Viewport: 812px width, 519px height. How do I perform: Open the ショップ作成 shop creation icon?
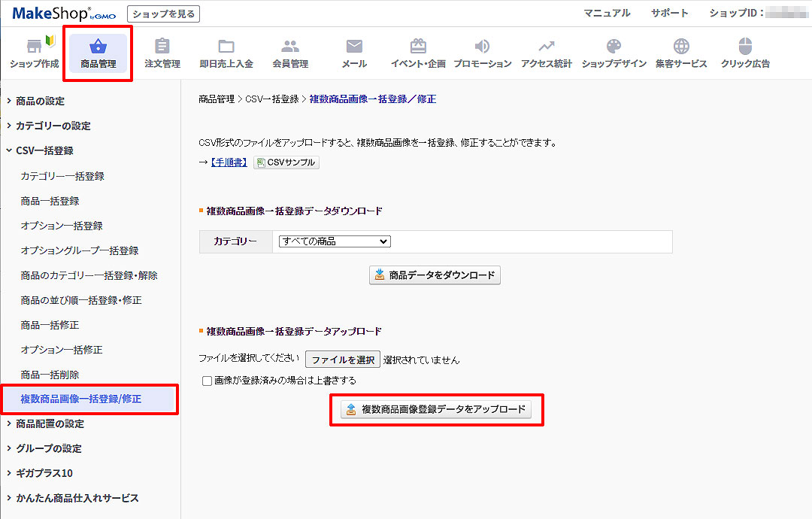tap(34, 47)
